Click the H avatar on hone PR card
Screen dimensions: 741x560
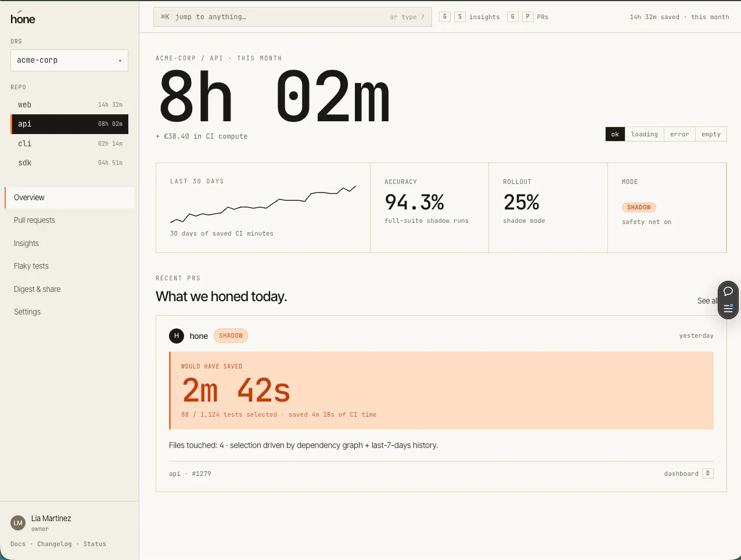click(x=177, y=336)
